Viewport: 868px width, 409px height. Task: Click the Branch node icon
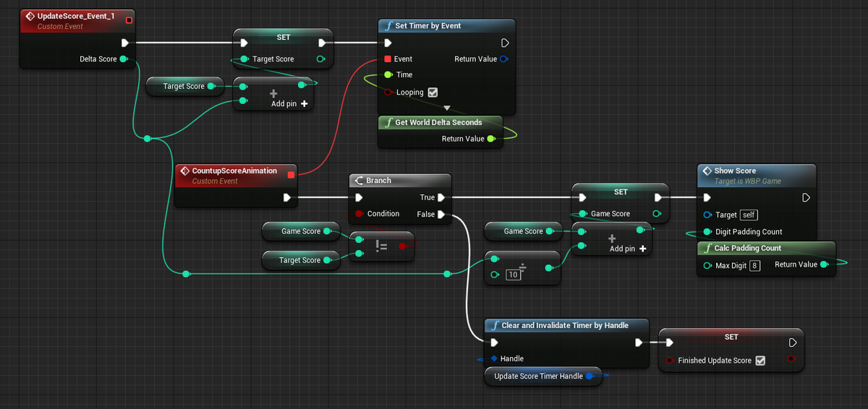[x=359, y=181]
